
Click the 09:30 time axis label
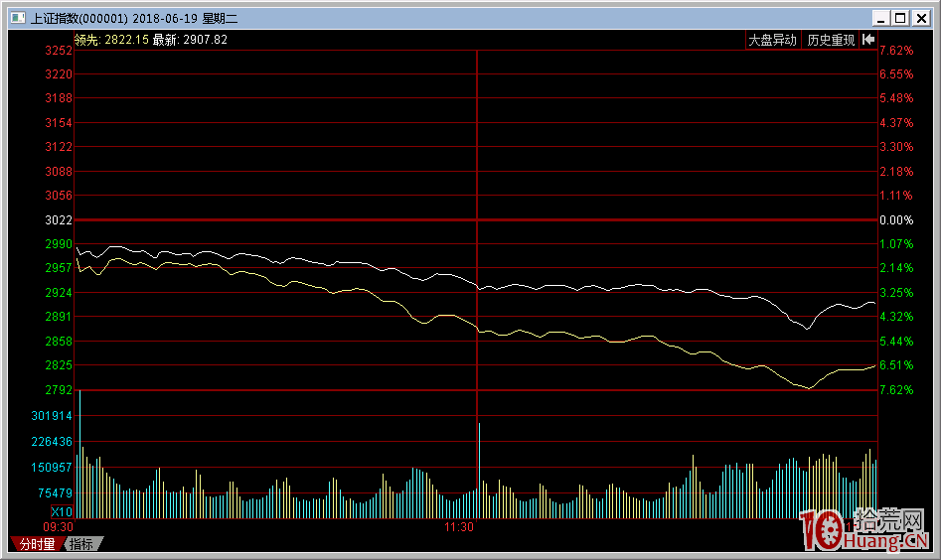pyautogui.click(x=60, y=527)
